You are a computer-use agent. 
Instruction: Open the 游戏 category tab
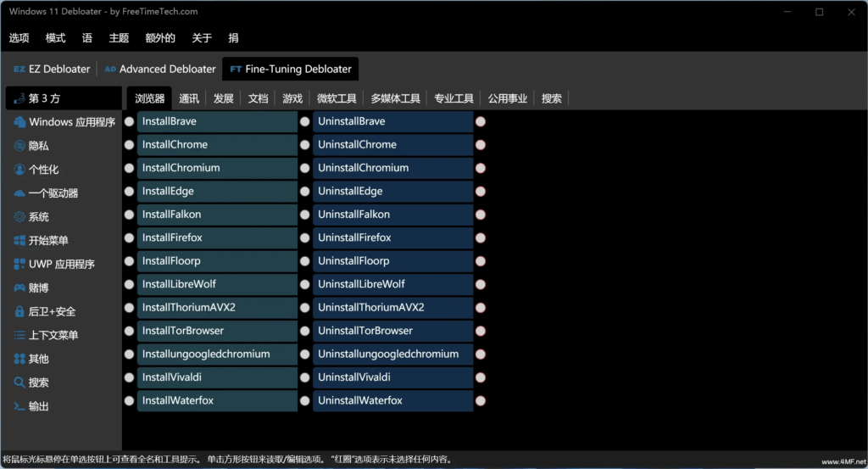[x=292, y=98]
